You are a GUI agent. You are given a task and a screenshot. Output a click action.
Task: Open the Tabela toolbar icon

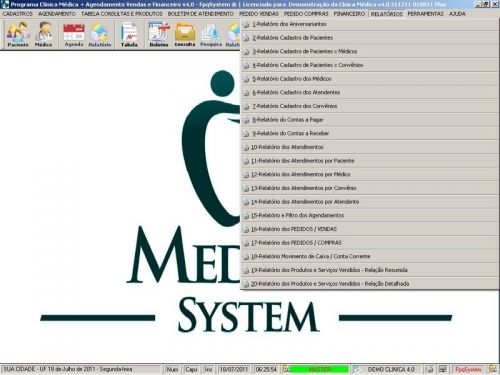pos(129,34)
